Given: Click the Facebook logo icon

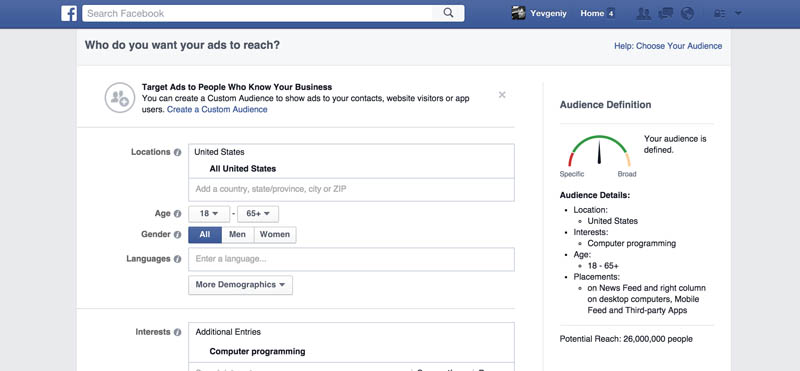Looking at the screenshot, I should tap(69, 13).
